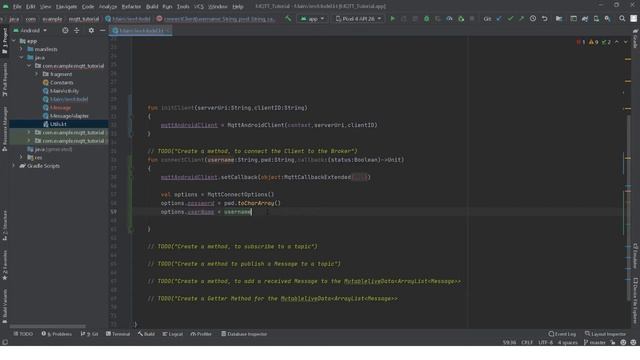This screenshot has height=360, width=640.
Task: Open the Code menu
Action: pos(88,7)
